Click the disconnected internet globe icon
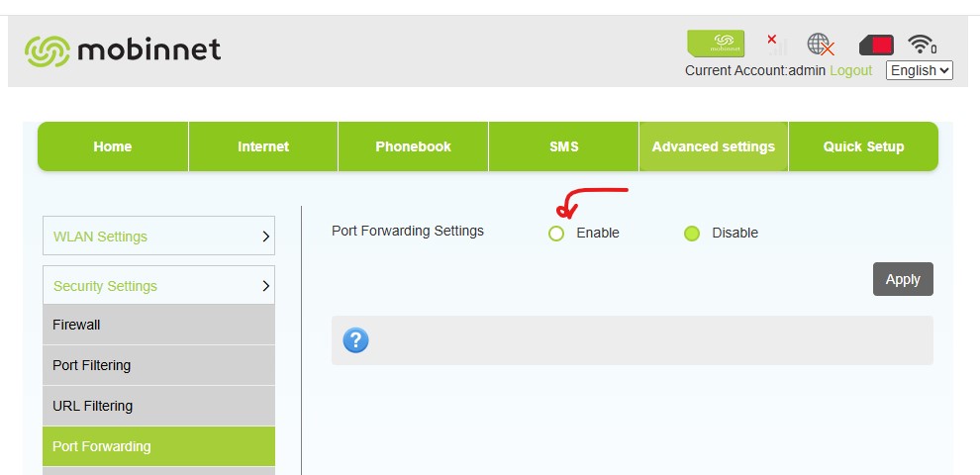 tap(821, 45)
